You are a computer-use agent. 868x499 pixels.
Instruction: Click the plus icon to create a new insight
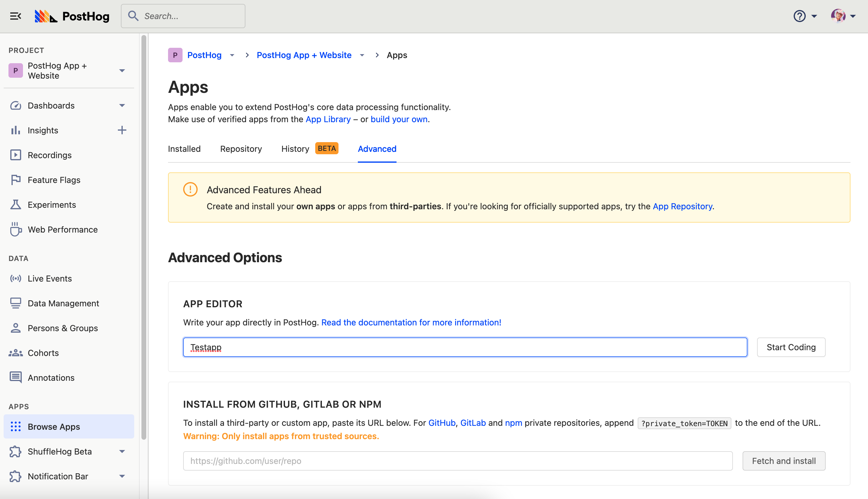click(x=122, y=130)
